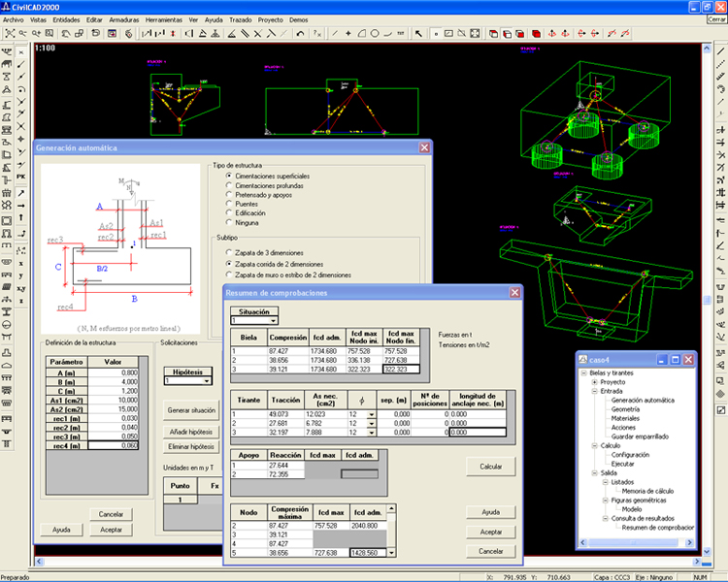The height and width of the screenshot is (582, 728).
Task: Open the Hipótesis dropdown
Action: coord(209,381)
